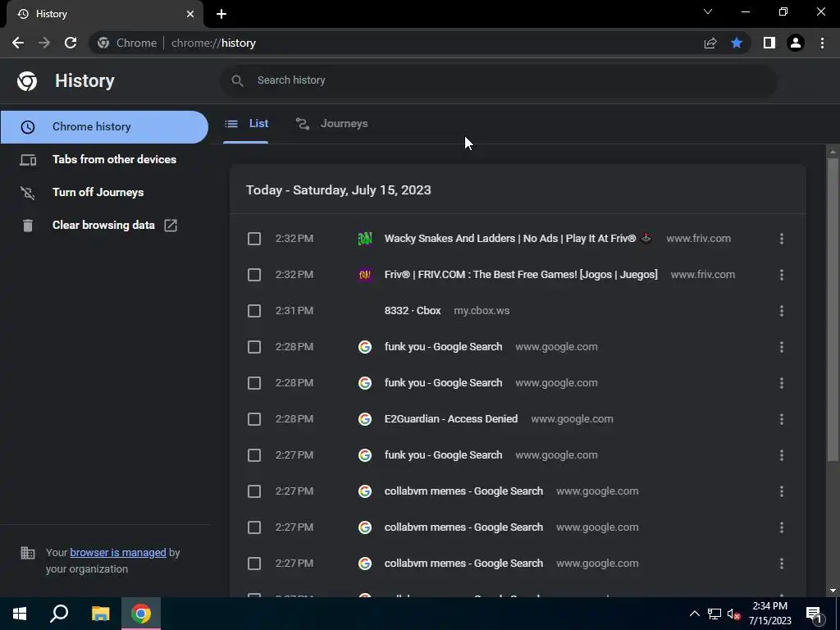Open the 2:27 PM funk you search link
The width and height of the screenshot is (840, 630).
coord(443,454)
